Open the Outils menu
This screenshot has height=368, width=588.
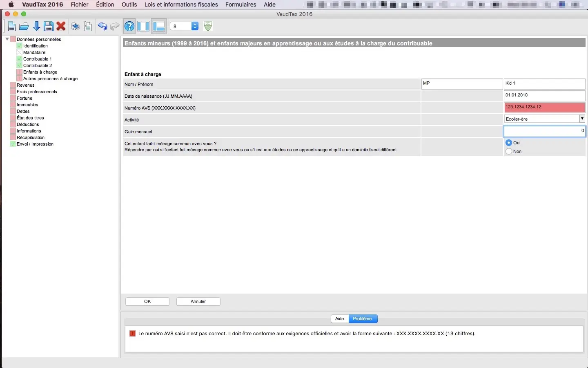(x=129, y=4)
